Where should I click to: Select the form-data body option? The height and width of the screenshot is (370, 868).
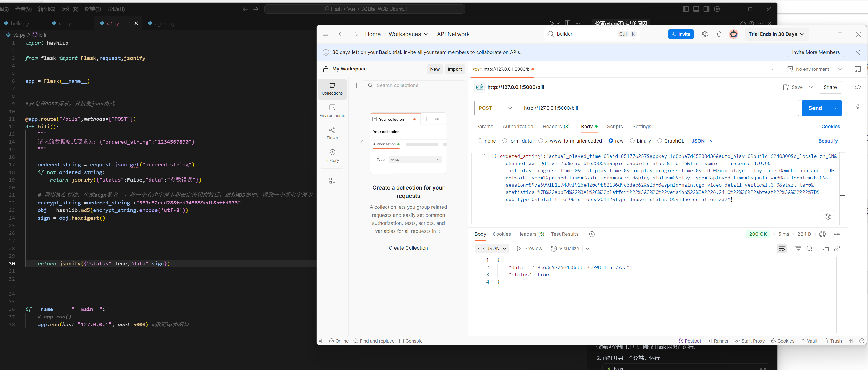tap(505, 141)
